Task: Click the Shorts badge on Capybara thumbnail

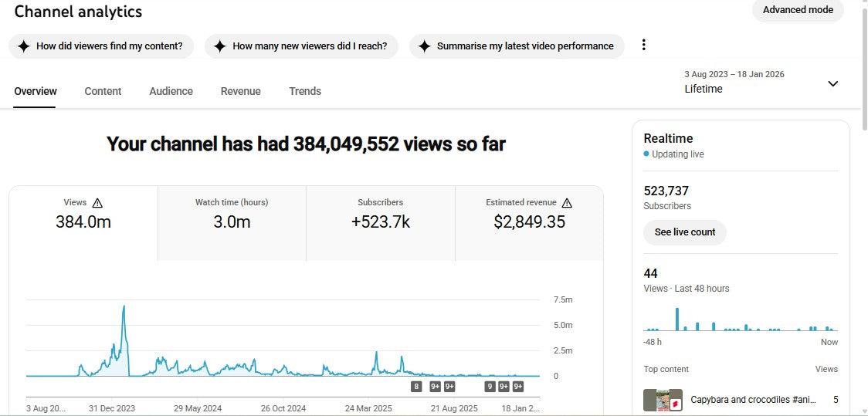Action: click(674, 404)
